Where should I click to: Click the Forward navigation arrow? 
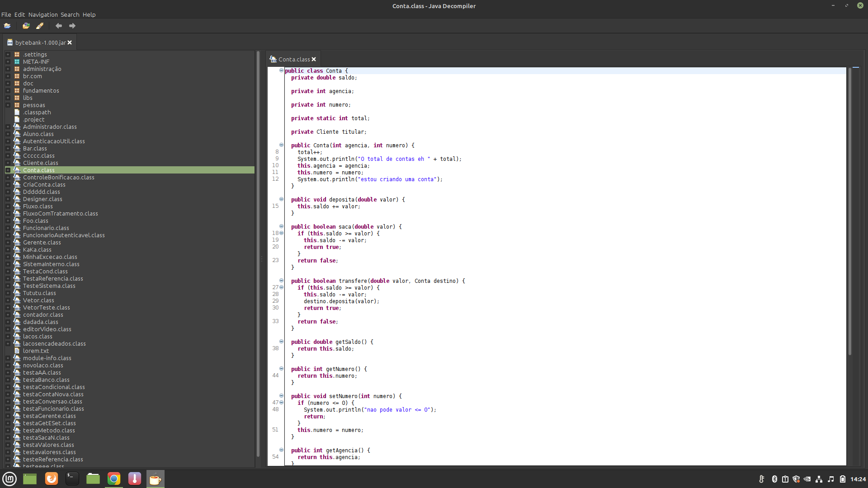(x=72, y=26)
